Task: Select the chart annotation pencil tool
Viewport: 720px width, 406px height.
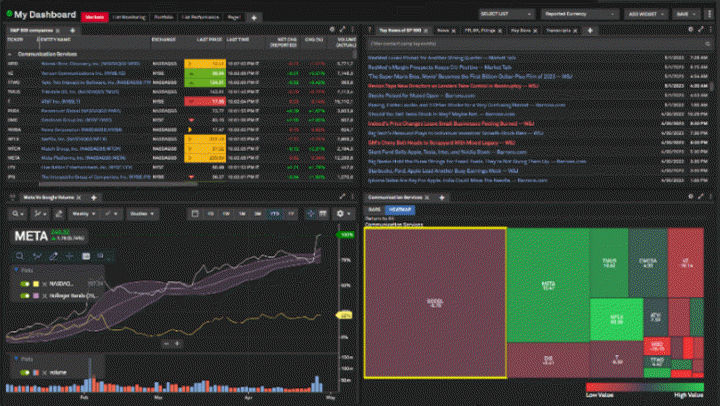Action: (x=59, y=214)
